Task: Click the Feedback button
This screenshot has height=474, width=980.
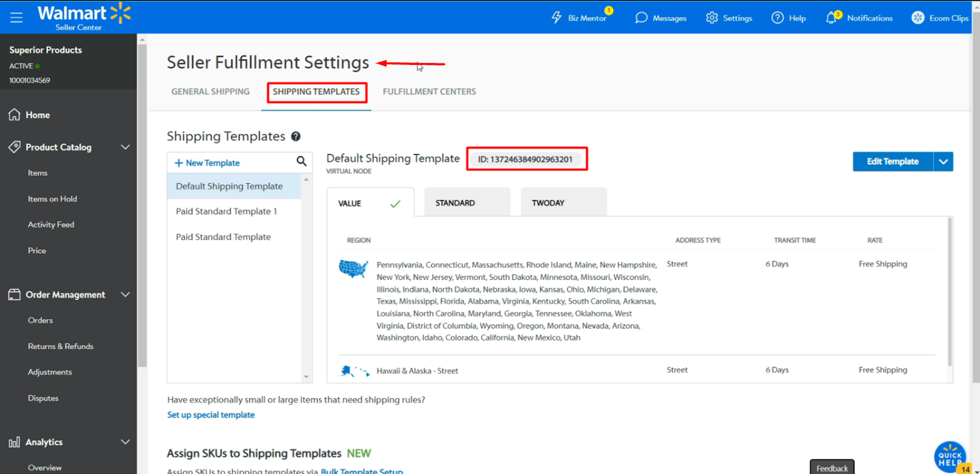Action: point(832,467)
